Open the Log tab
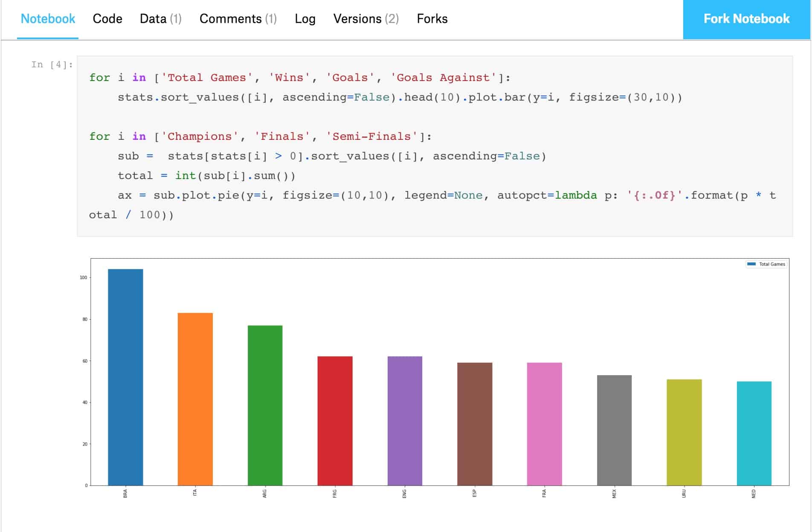This screenshot has height=532, width=812. [x=304, y=19]
